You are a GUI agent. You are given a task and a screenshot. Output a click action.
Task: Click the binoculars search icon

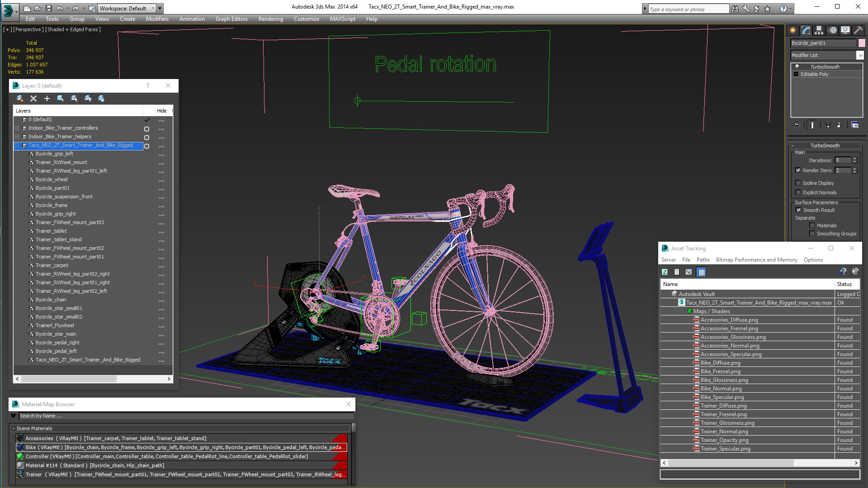(x=735, y=9)
